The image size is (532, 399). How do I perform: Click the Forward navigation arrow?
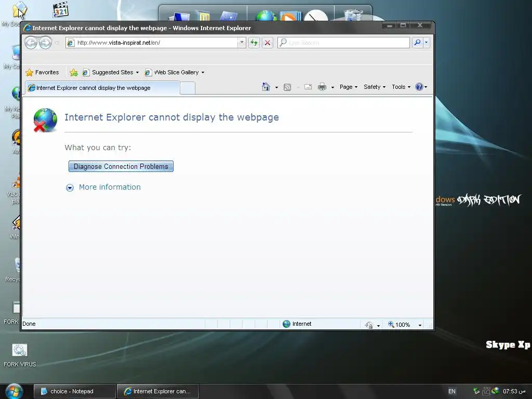coord(46,43)
